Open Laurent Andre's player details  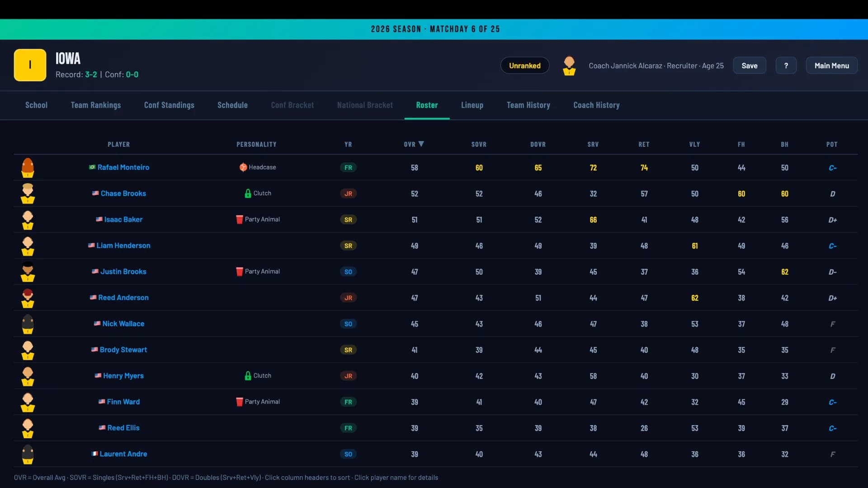tap(123, 454)
